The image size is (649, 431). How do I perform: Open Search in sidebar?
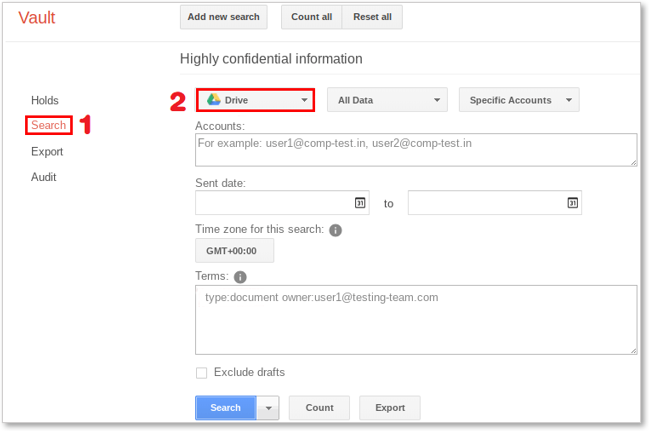coord(48,125)
